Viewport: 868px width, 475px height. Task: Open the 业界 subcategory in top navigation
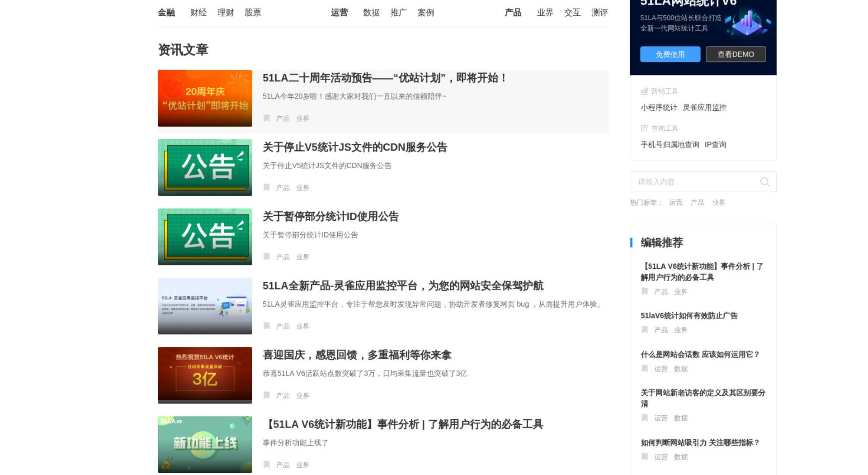pos(545,13)
